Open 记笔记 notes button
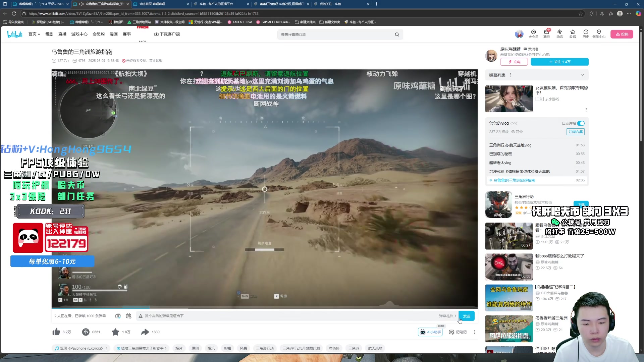This screenshot has height=362, width=644. (x=458, y=332)
